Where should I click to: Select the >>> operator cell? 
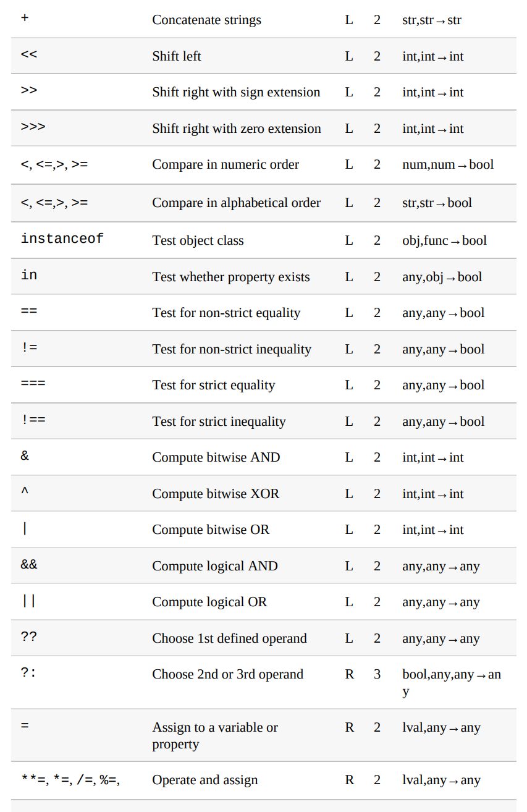point(33,127)
